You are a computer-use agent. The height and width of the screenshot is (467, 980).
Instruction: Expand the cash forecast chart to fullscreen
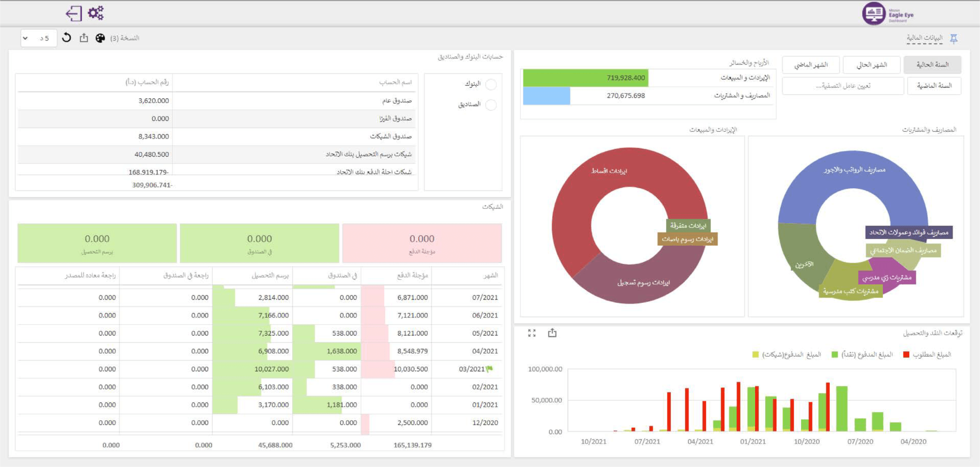pos(532,333)
